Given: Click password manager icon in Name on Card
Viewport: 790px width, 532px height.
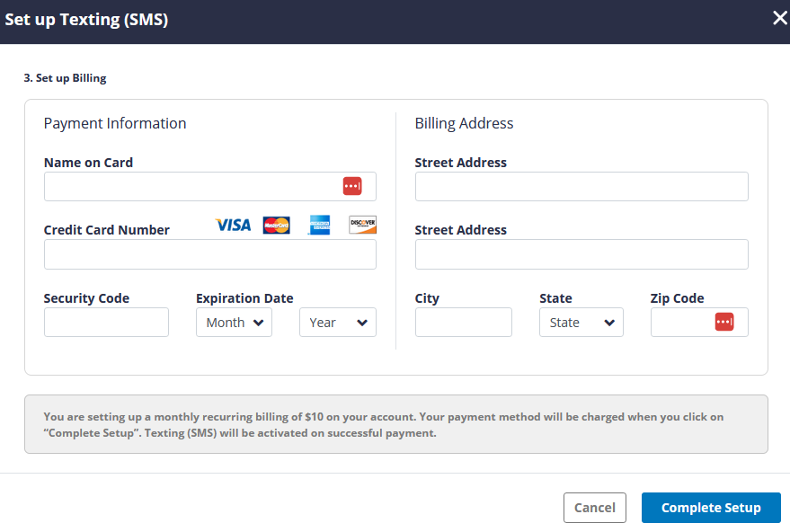Looking at the screenshot, I should coord(351,186).
